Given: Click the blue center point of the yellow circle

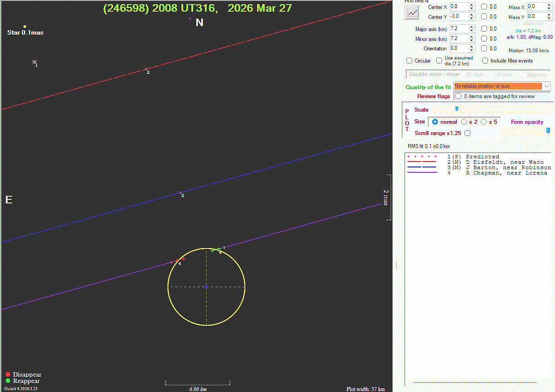Looking at the screenshot, I should pos(206,287).
